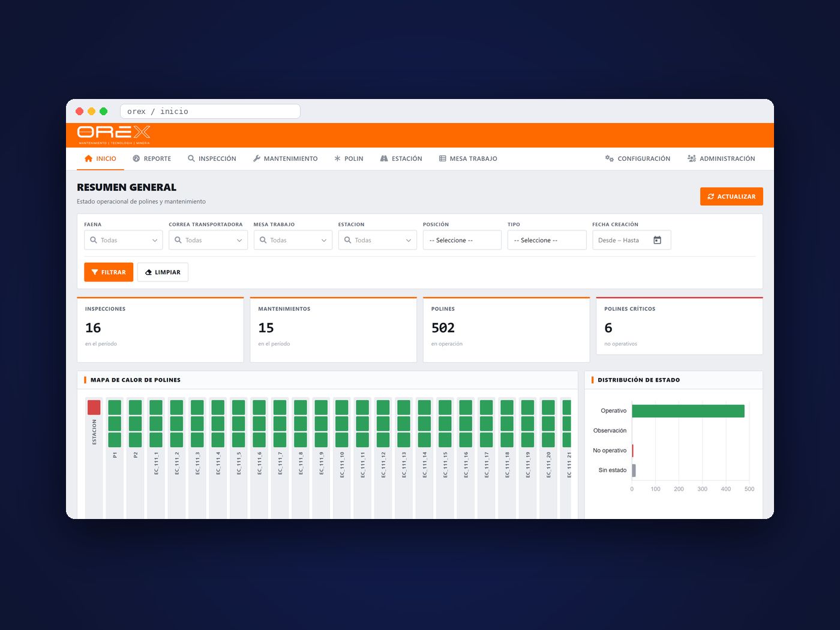Click the home icon in Inicio tab
Viewport: 840px width, 630px height.
tap(89, 158)
